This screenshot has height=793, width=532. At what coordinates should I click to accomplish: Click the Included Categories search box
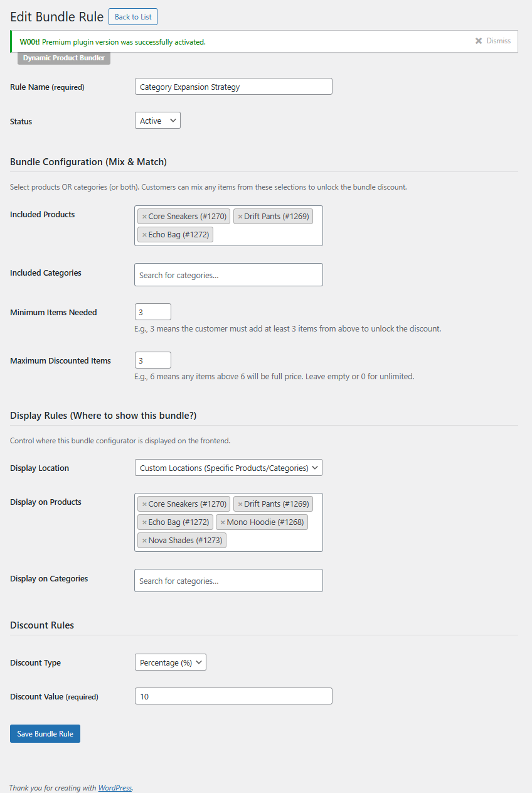[228, 275]
